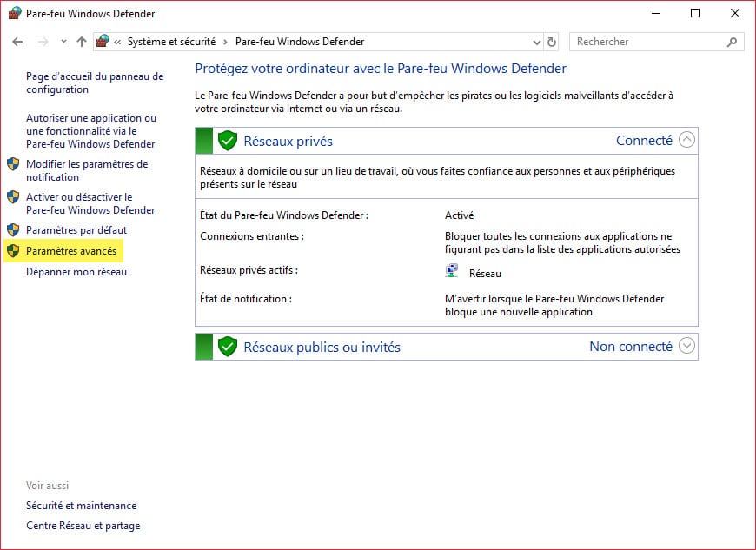Open Système et sécurité breadcrumb
The image size is (756, 550).
(171, 42)
